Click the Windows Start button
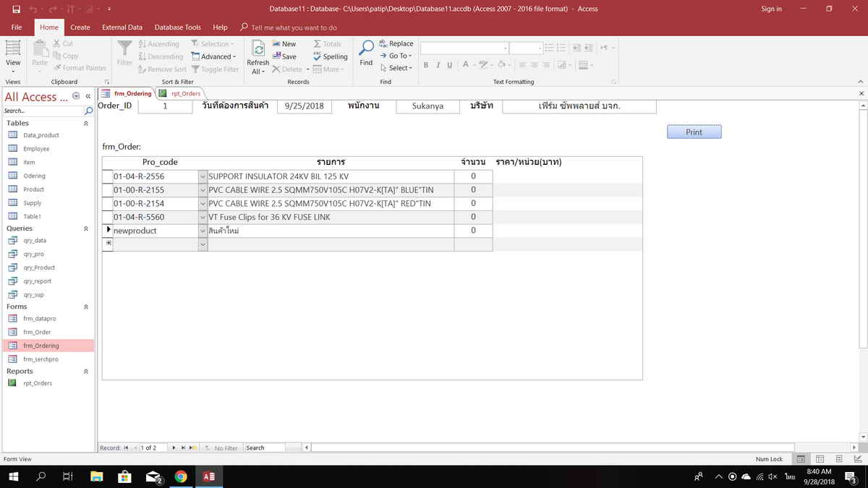The image size is (868, 488). (x=13, y=476)
